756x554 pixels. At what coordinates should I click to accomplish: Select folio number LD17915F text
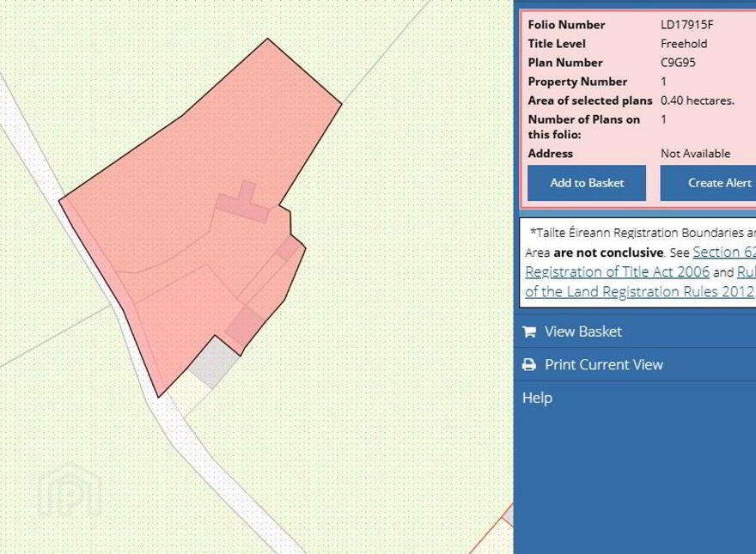[x=687, y=25]
